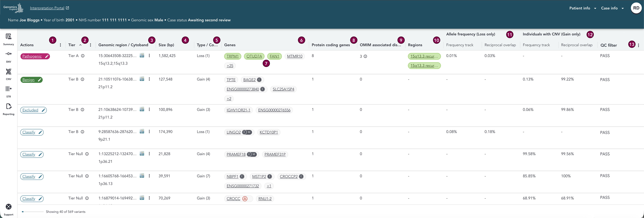
Task: Click info icon next to OMIM count 3
Action: 365,56
